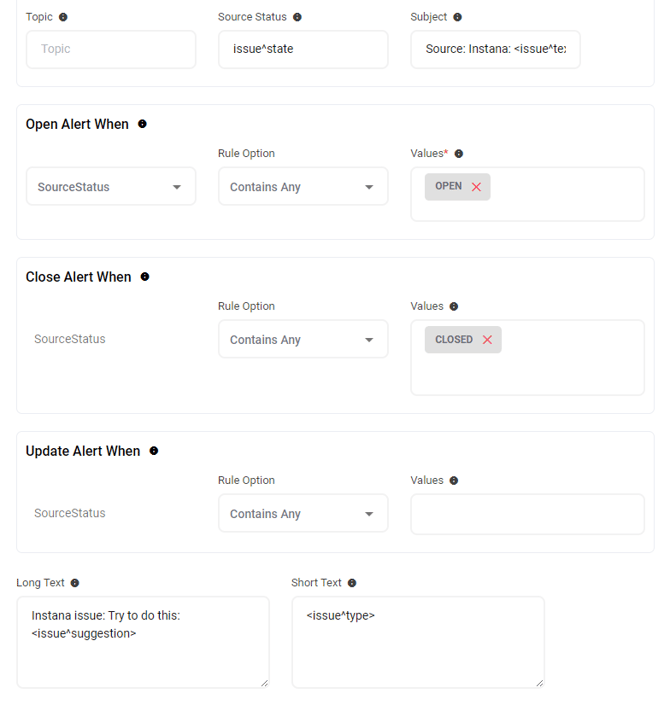Screen dimensions: 670x705
Task: Click the info icon beside Update Alert When
Action: pos(154,451)
